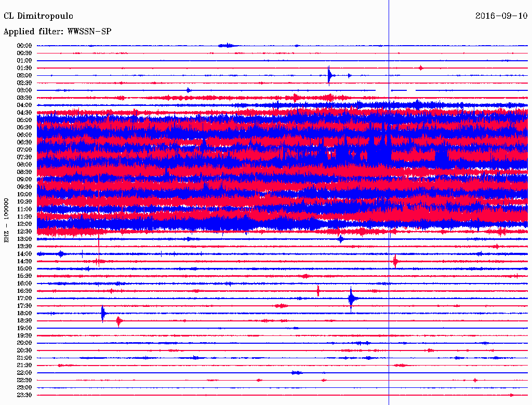532x405 pixels.
Task: Select the 07:00 time label
Action: tap(24, 150)
